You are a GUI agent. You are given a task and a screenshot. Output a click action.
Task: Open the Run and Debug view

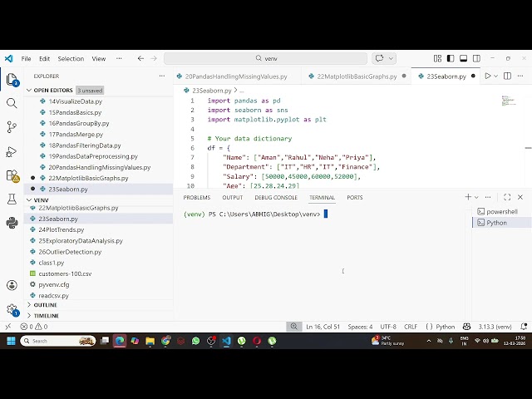pyautogui.click(x=12, y=151)
